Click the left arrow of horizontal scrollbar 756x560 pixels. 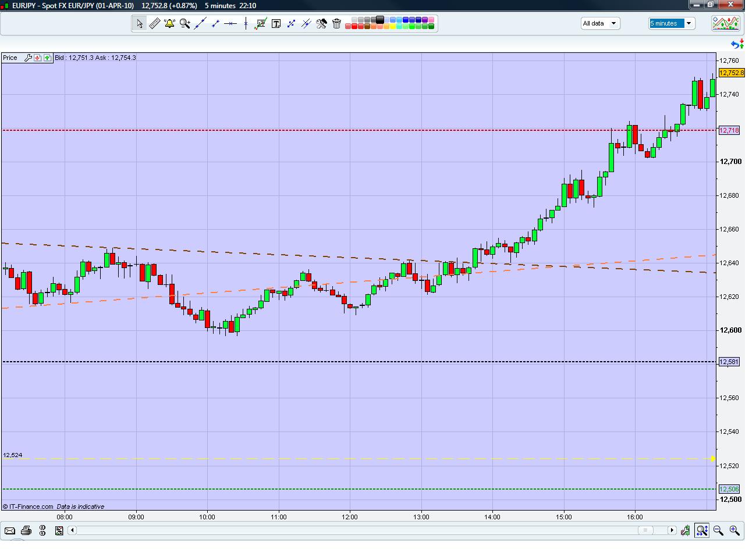pyautogui.click(x=72, y=530)
